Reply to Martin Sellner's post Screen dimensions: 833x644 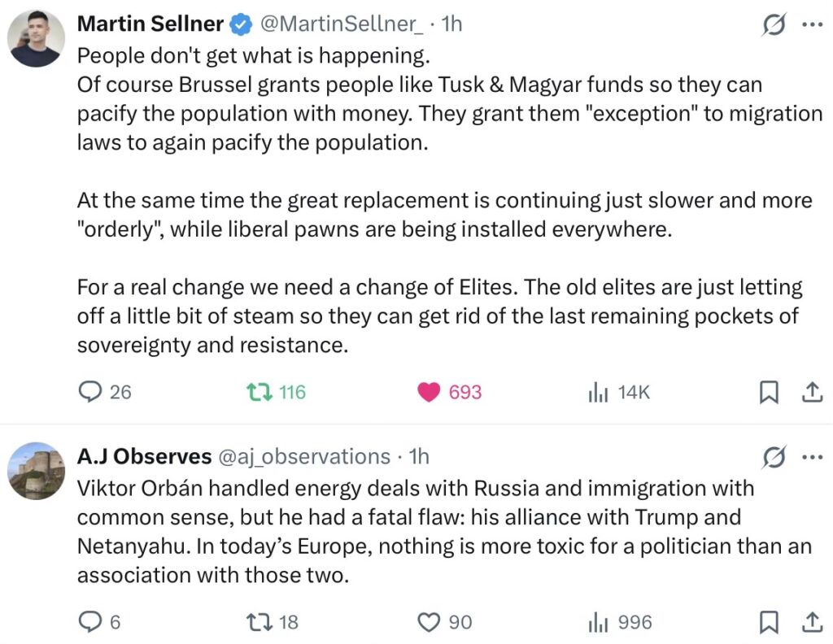(x=89, y=392)
